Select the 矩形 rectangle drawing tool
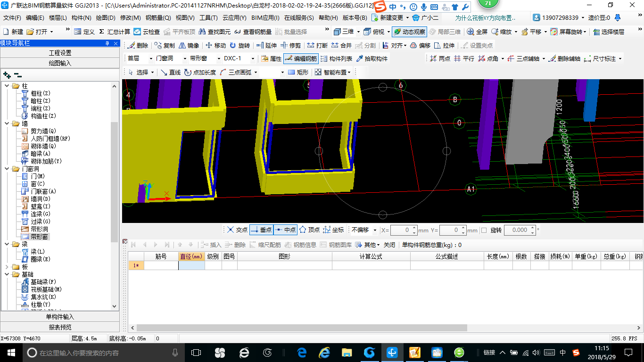This screenshot has width=644, height=362. click(x=298, y=72)
